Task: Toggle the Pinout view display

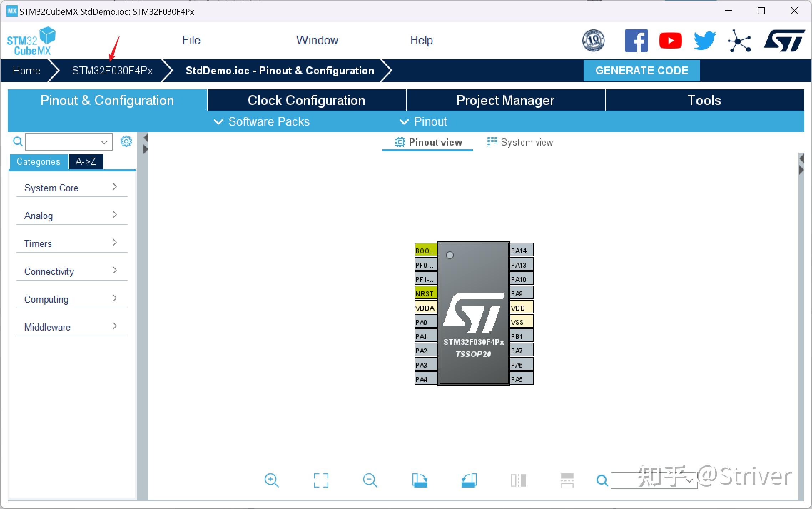Action: tap(428, 142)
